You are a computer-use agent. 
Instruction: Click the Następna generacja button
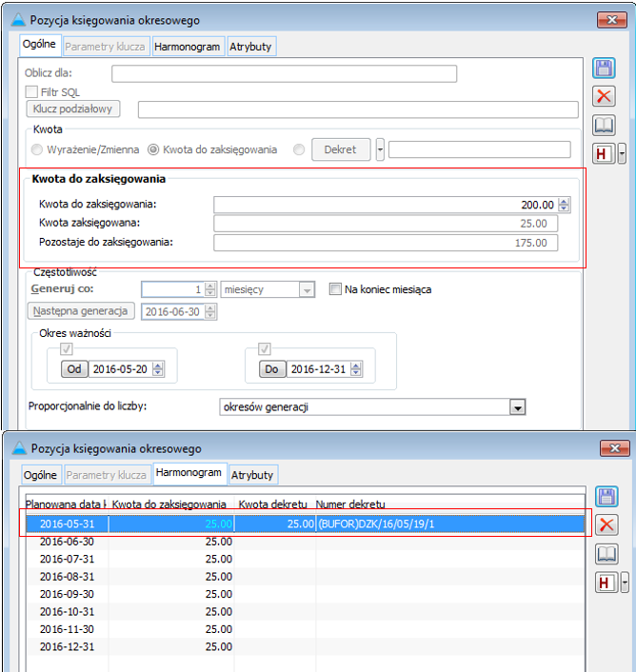click(80, 311)
